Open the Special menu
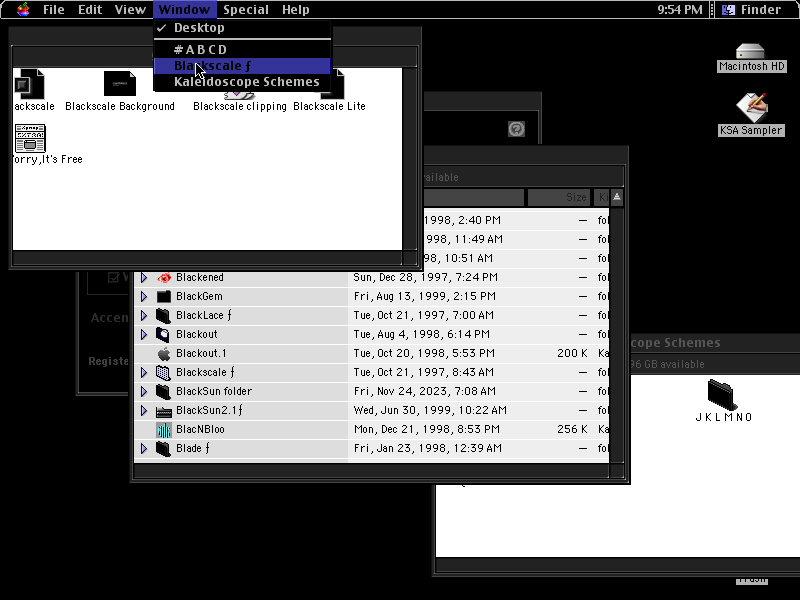 tap(246, 10)
